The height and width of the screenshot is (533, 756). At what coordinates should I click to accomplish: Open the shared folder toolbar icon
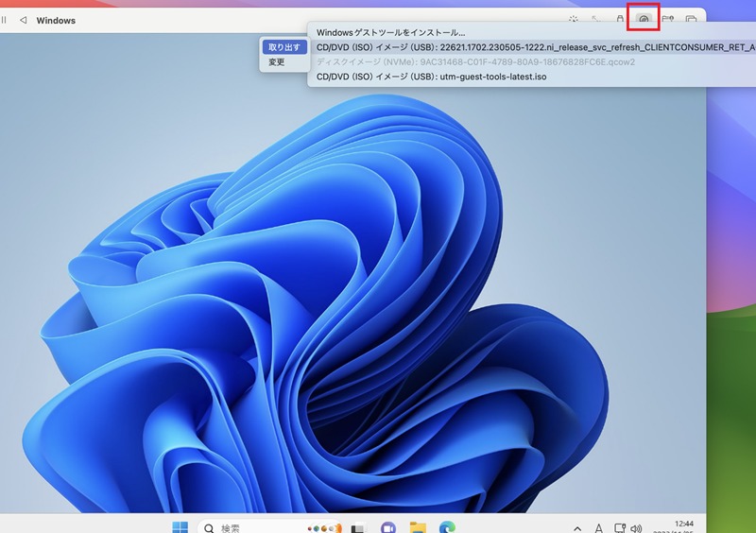[x=667, y=19]
